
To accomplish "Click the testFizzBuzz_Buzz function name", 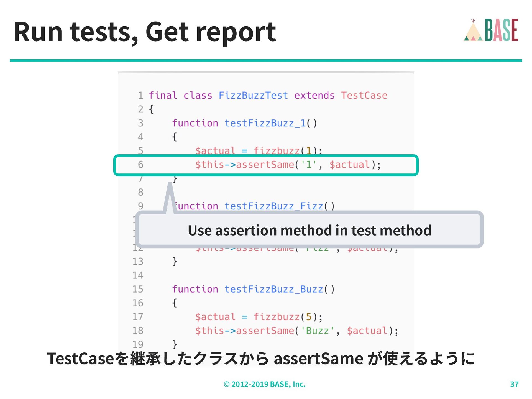I will pyautogui.click(x=274, y=289).
